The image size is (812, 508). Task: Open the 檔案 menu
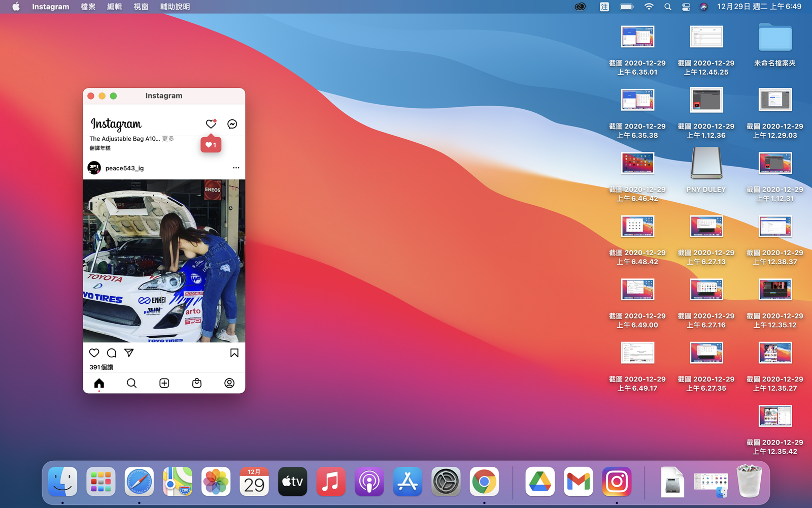click(x=88, y=7)
